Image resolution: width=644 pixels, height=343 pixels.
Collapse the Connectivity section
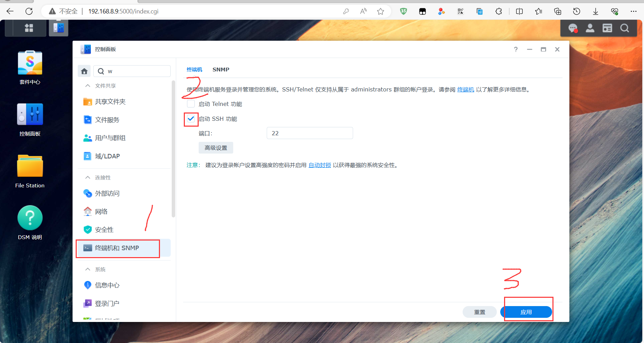(x=88, y=177)
